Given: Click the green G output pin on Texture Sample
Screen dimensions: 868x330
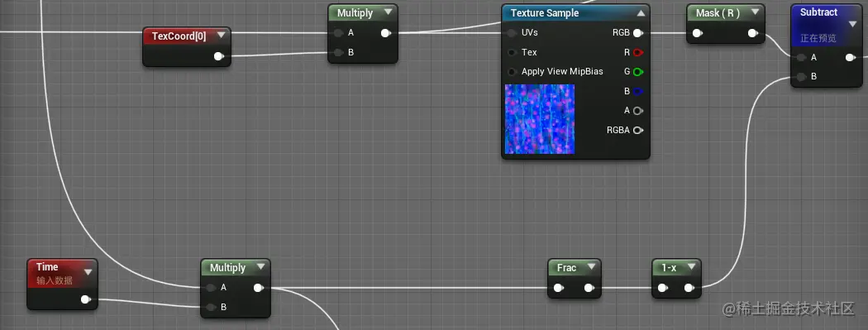Looking at the screenshot, I should point(637,72).
